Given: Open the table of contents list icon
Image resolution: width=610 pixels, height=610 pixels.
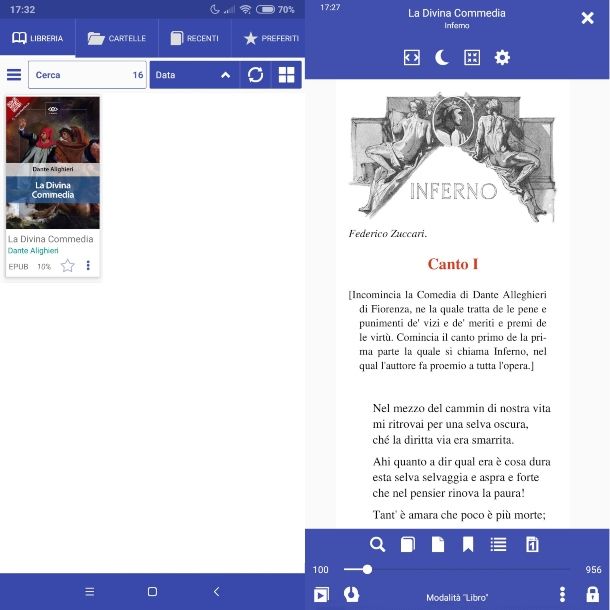Looking at the screenshot, I should pyautogui.click(x=498, y=545).
